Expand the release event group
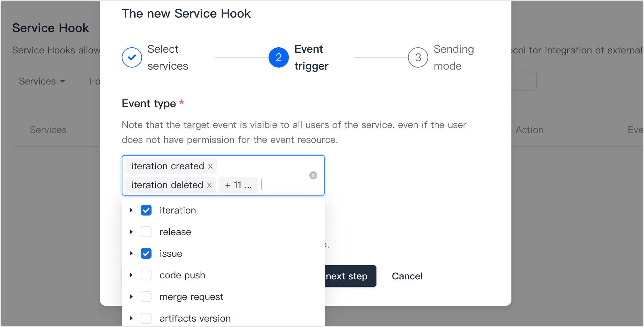 131,232
